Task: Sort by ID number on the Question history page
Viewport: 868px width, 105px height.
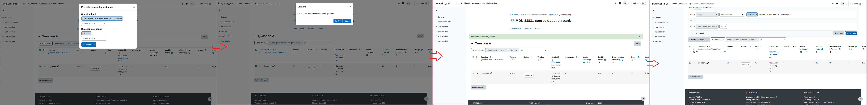Action: click(x=499, y=60)
